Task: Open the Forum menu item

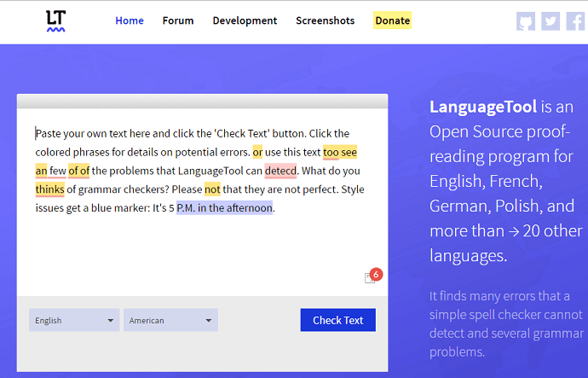Action: coord(178,20)
